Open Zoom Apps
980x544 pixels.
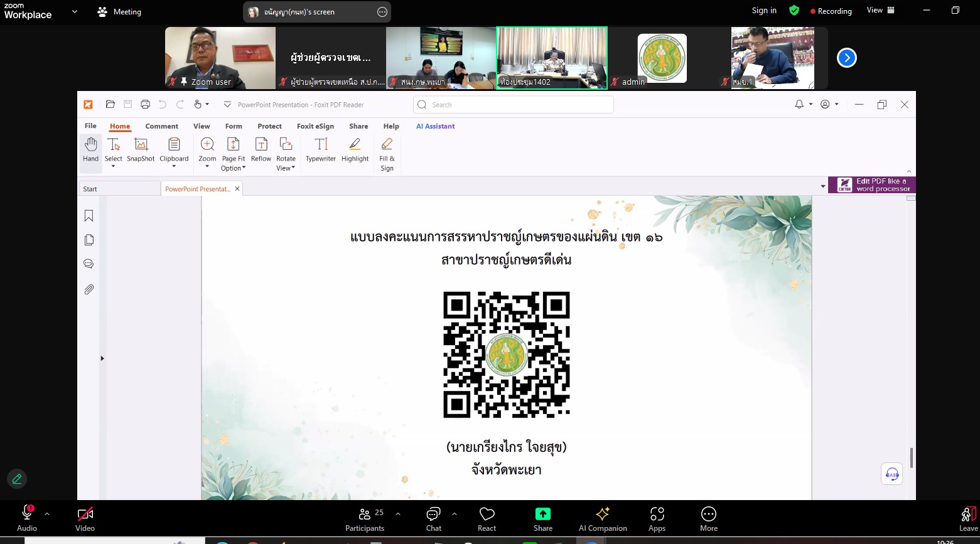point(657,519)
